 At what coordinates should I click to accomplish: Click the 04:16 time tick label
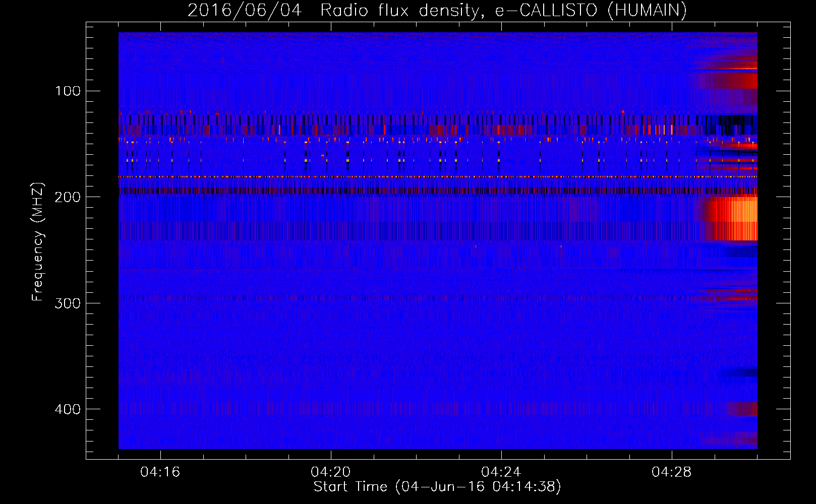tap(160, 472)
